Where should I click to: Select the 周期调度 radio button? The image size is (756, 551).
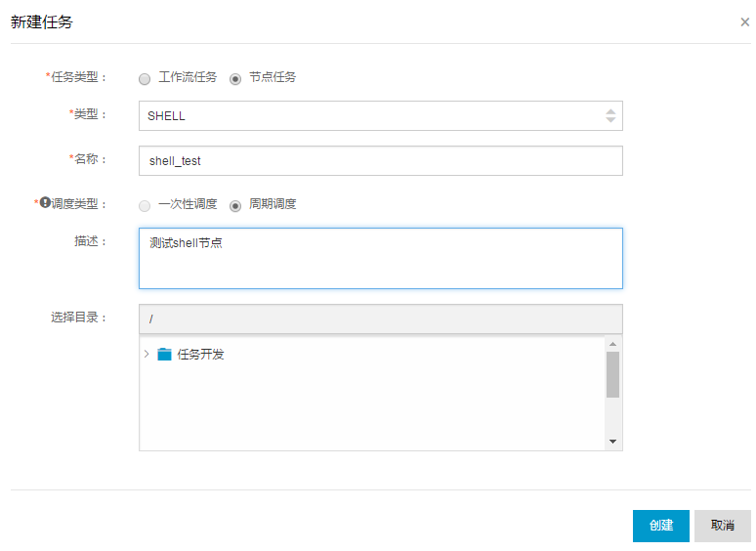point(235,206)
